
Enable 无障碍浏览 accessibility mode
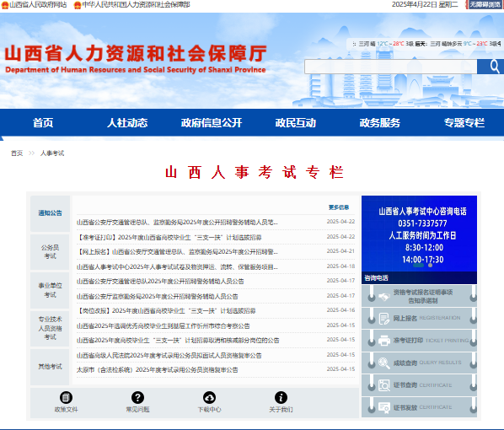(x=485, y=4)
